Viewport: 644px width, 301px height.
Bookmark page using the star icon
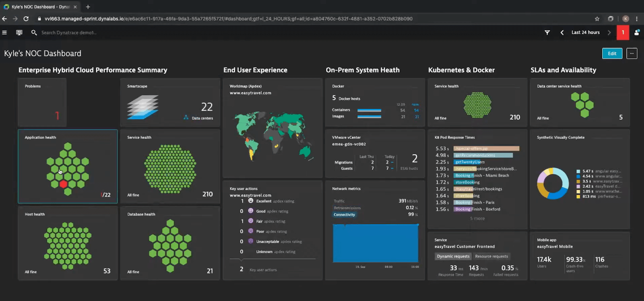[x=597, y=19]
